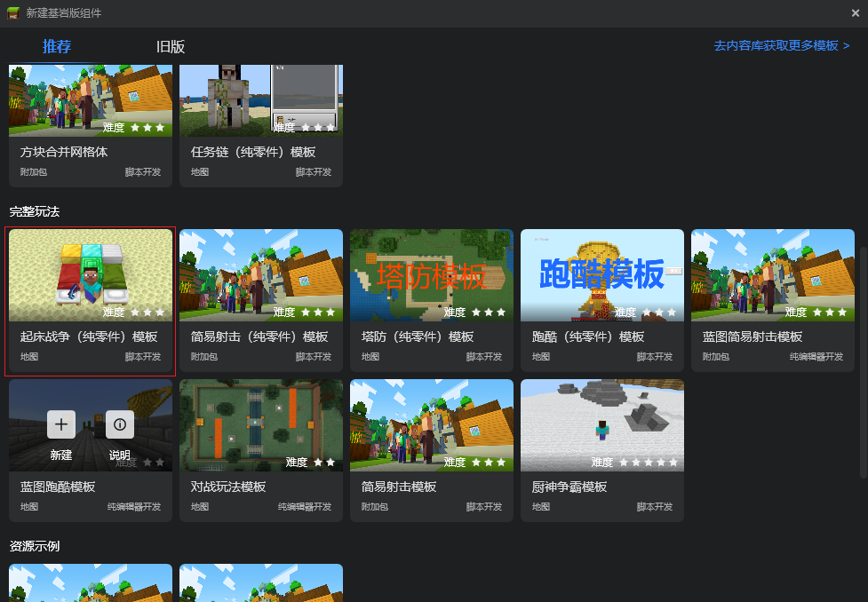Click the Minecraft app icon in title bar
The width and height of the screenshot is (868, 602).
point(13,12)
